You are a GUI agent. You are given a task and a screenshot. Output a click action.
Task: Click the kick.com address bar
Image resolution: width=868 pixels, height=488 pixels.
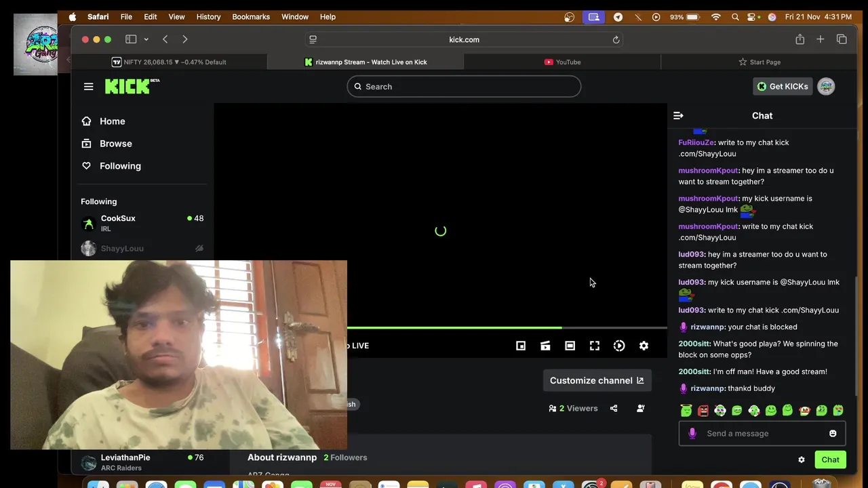click(x=464, y=39)
